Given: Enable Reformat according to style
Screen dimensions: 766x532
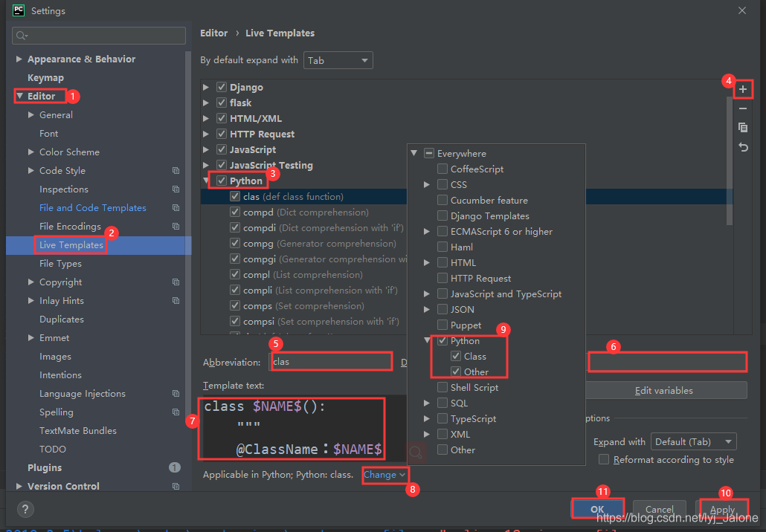Looking at the screenshot, I should [604, 459].
